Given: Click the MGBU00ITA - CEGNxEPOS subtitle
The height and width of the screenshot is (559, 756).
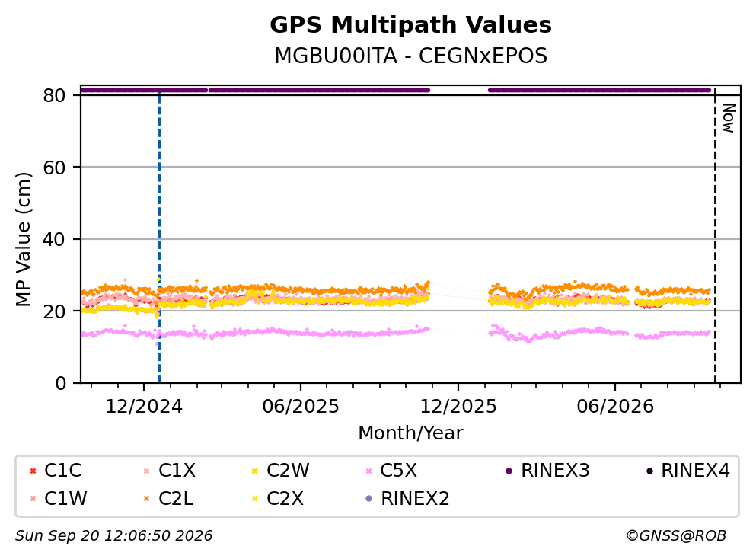Looking at the screenshot, I should (x=411, y=56).
